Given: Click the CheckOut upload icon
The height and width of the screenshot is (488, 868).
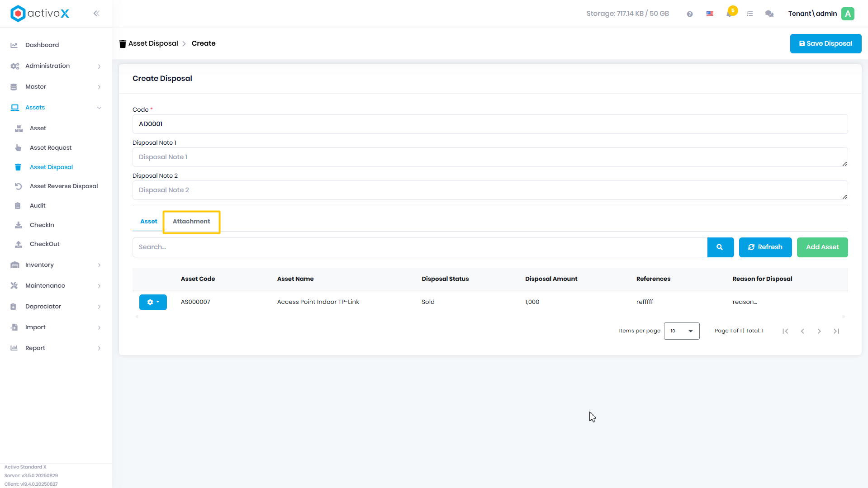Looking at the screenshot, I should 19,244.
